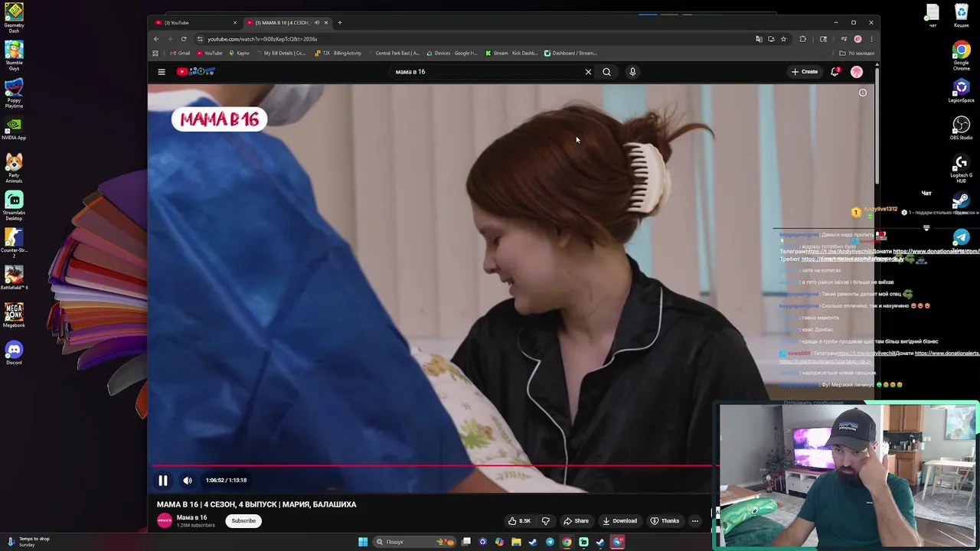The width and height of the screenshot is (980, 551).
Task: Open Chrome from the taskbar
Action: tap(567, 542)
